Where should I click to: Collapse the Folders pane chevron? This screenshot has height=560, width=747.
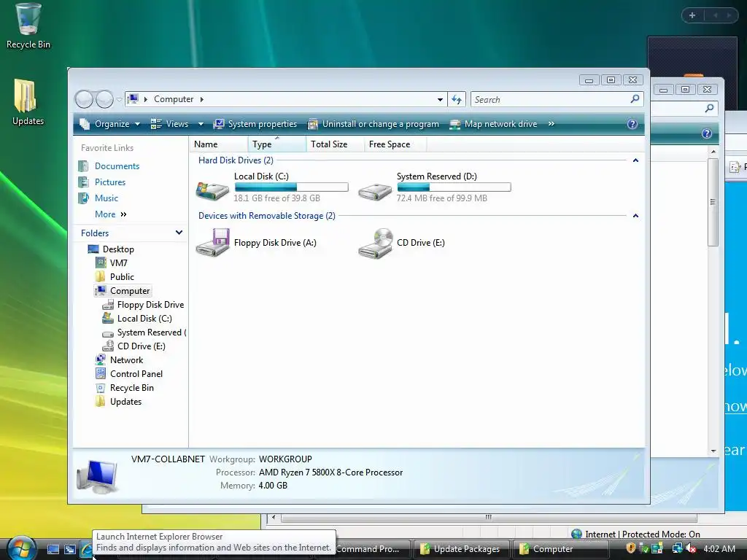179,233
